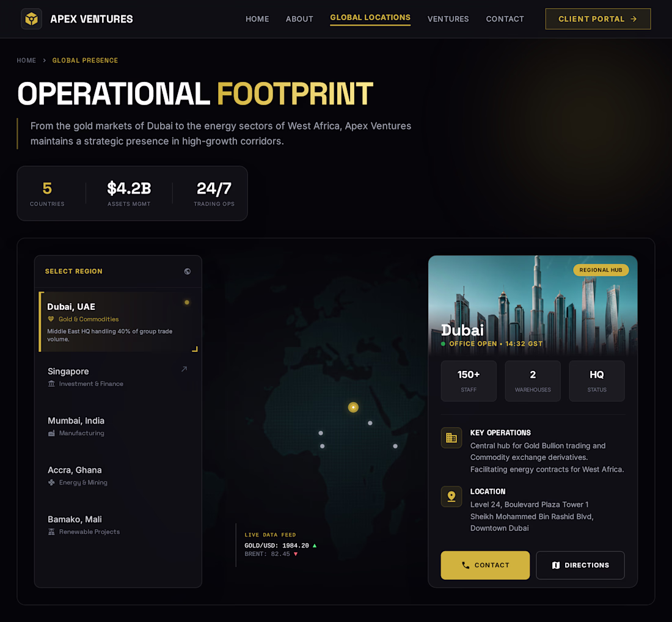Click the 24/7 Trading Ops statistic
This screenshot has width=672, height=622.
(x=214, y=193)
